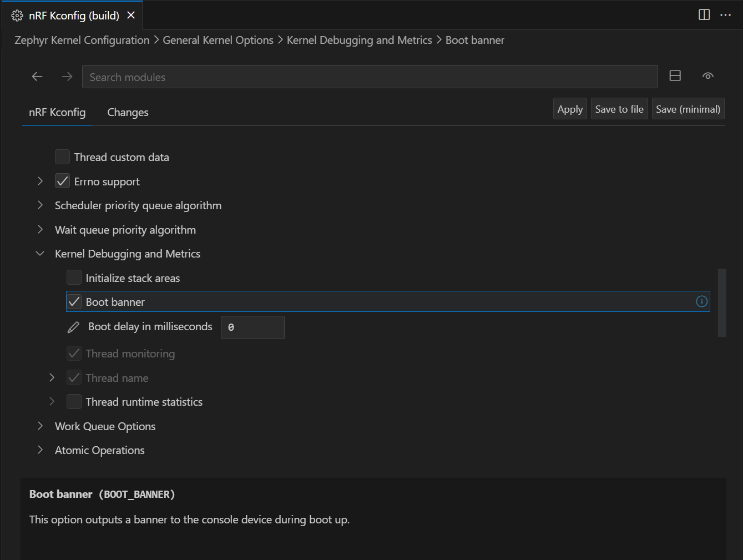Click Kernel Debugging and Metrics breadcrumb
This screenshot has height=560, width=743.
[x=359, y=40]
